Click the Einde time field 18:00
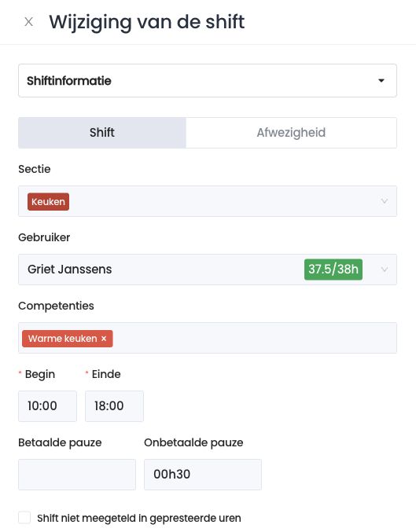The width and height of the screenshot is (416, 532). click(x=115, y=406)
